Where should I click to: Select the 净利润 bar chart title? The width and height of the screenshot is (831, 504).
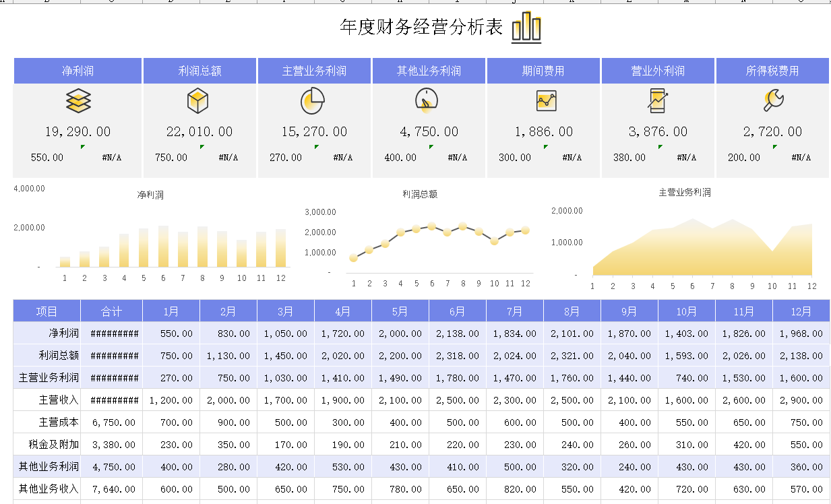tap(150, 195)
